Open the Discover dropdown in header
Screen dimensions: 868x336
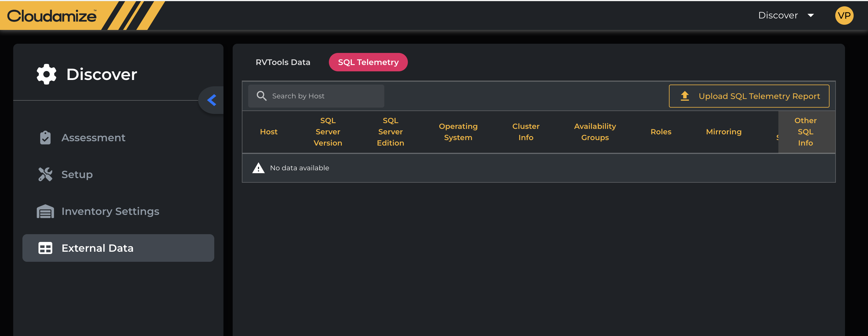[x=778, y=16]
